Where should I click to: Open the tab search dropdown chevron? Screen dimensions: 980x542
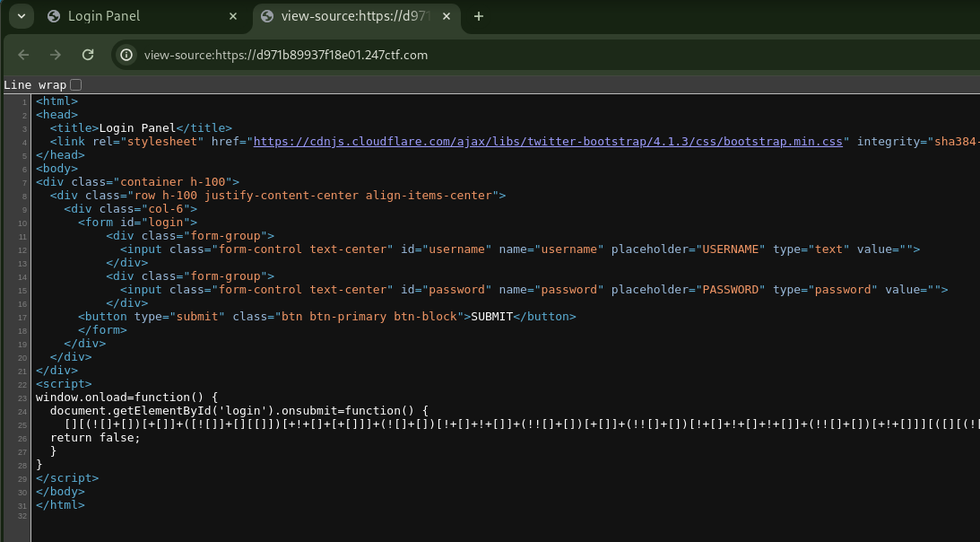click(x=22, y=16)
